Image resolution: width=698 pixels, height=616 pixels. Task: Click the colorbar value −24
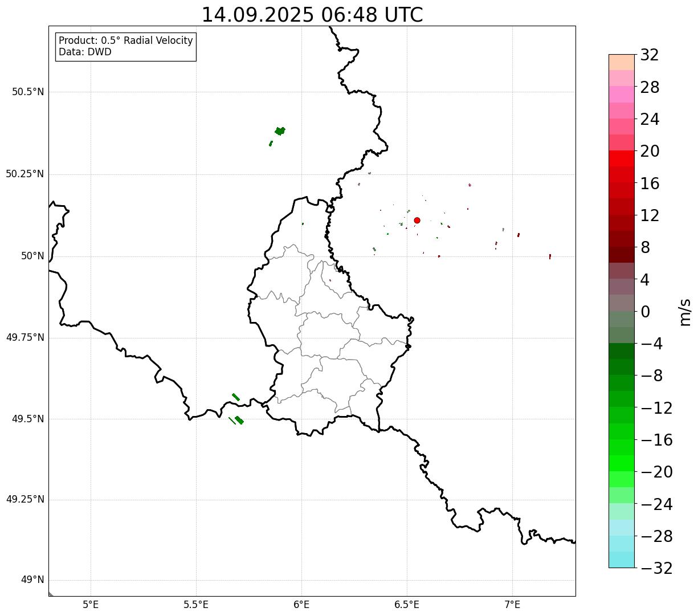point(656,504)
